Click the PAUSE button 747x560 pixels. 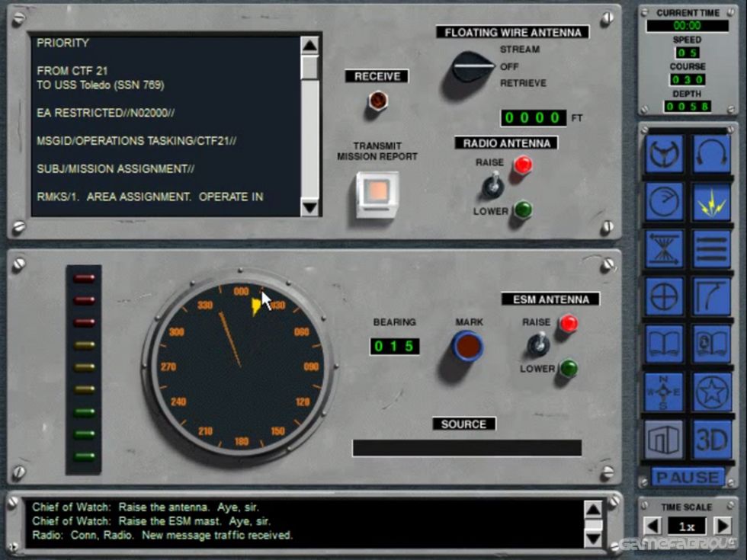(x=688, y=477)
